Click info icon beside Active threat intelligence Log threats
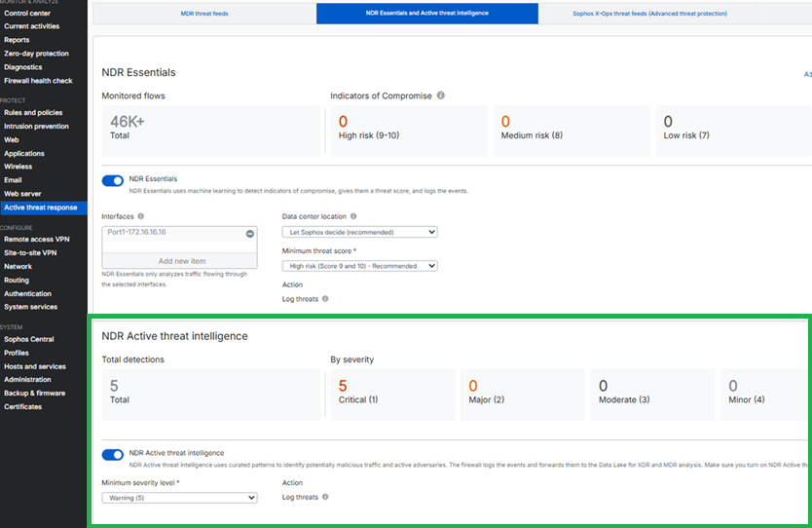Image resolution: width=812 pixels, height=528 pixels. pyautogui.click(x=324, y=497)
